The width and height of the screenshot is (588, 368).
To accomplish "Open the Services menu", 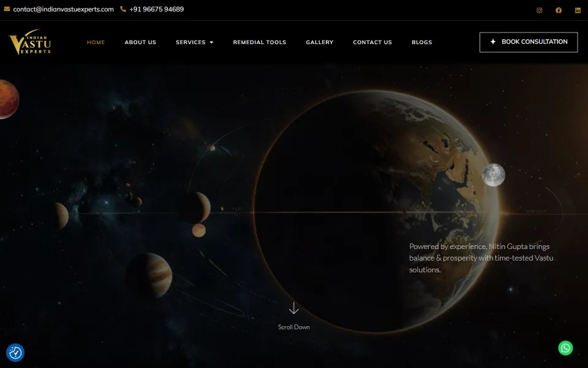I will 190,42.
